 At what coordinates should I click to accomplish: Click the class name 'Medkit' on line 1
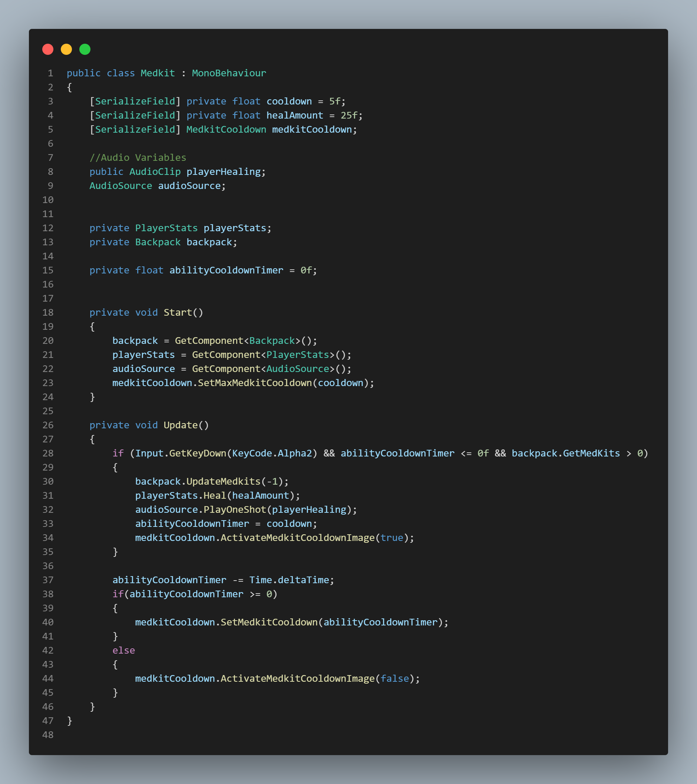[x=158, y=73]
